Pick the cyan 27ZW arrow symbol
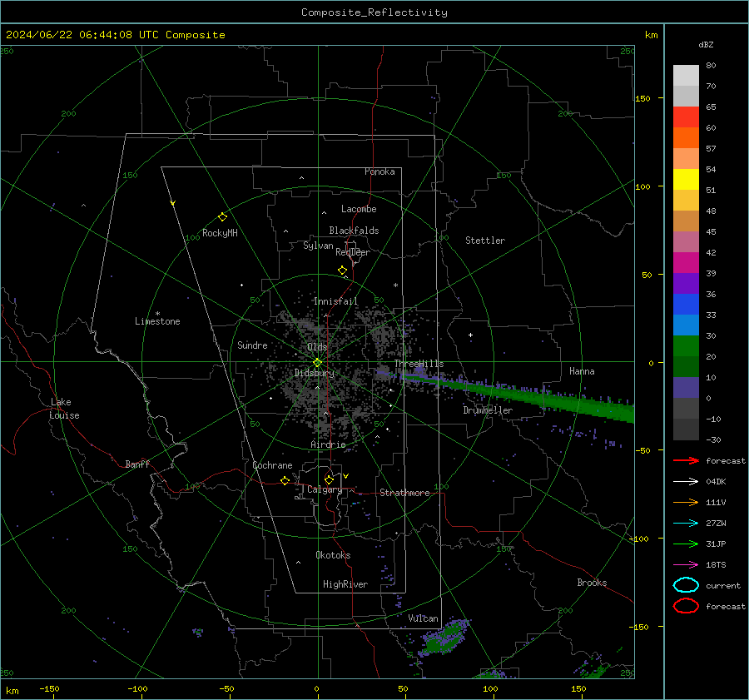 tap(686, 524)
